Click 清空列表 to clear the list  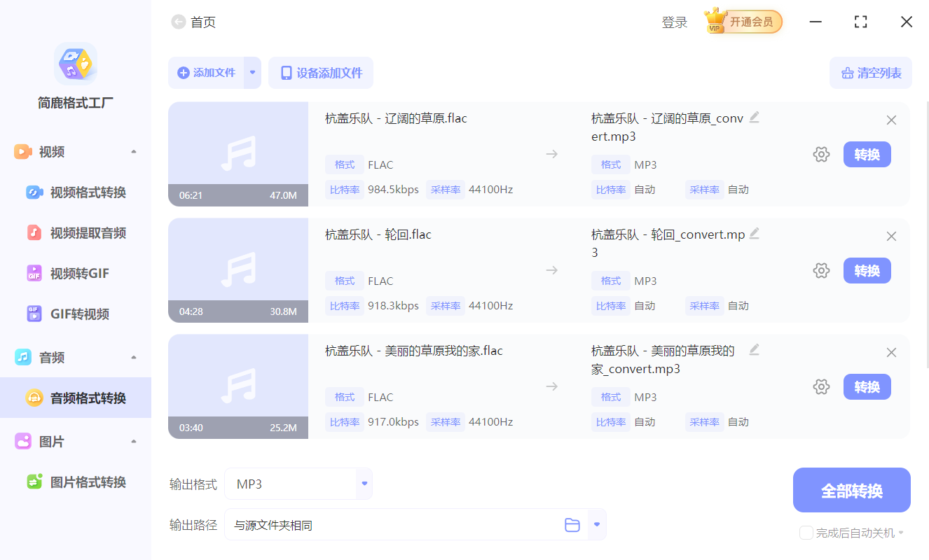click(871, 73)
